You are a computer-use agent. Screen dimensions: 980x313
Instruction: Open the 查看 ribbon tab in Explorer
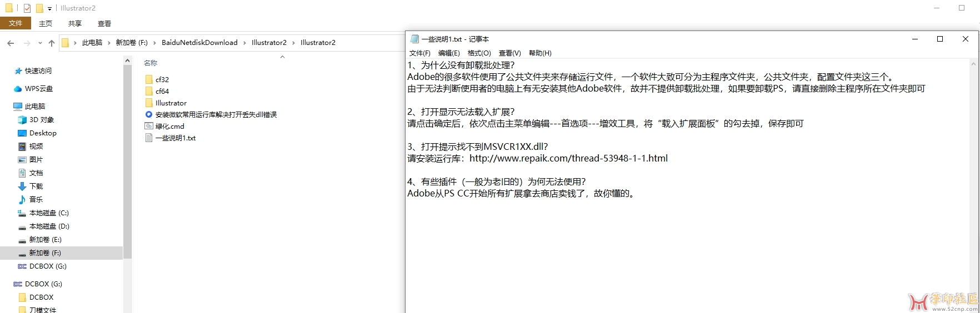tap(104, 23)
